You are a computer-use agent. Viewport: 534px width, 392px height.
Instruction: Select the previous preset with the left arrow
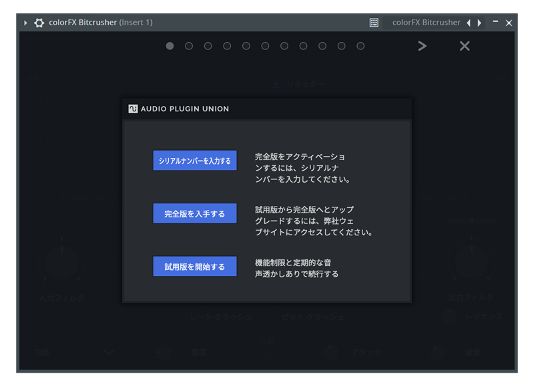469,23
